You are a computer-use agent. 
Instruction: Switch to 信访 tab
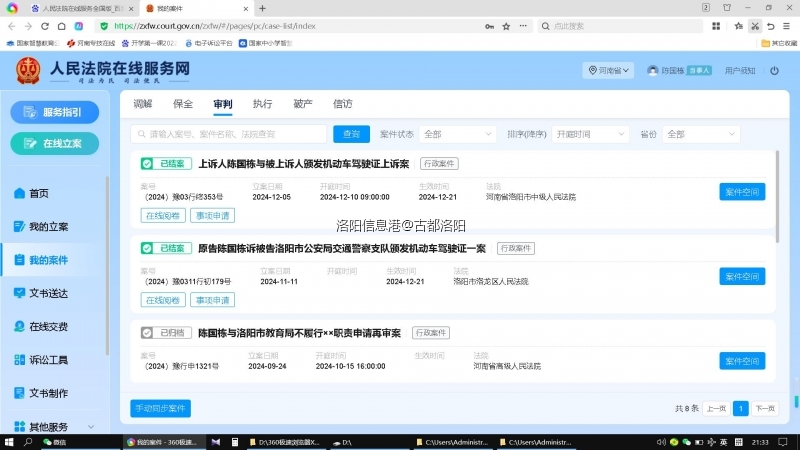[342, 104]
